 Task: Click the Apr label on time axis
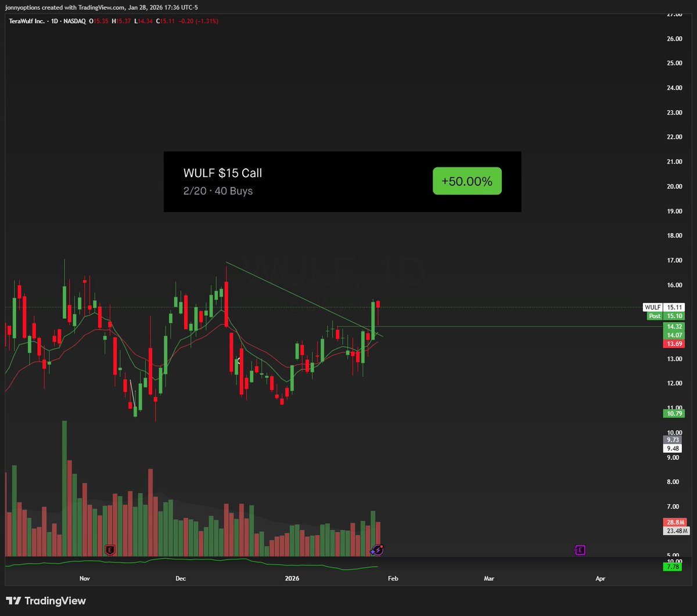(601, 578)
